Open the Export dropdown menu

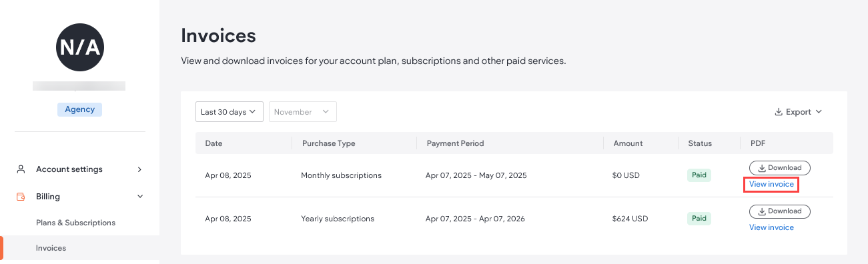798,112
